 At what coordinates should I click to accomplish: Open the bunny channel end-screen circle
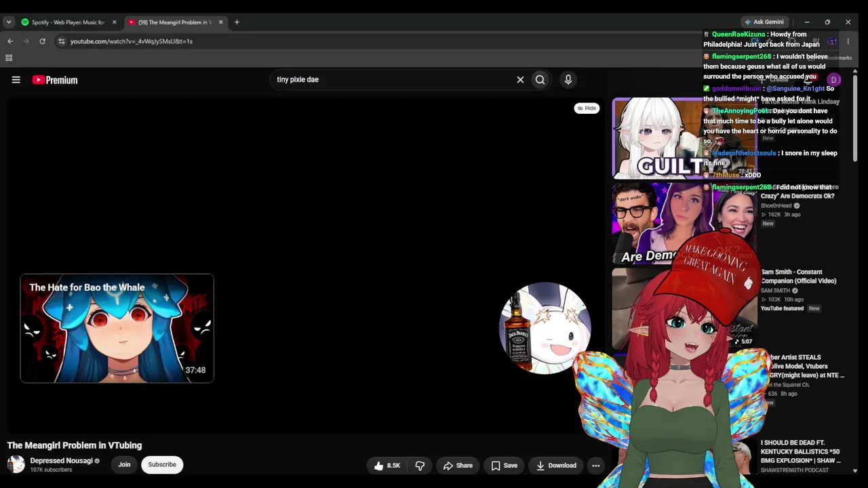(x=545, y=329)
